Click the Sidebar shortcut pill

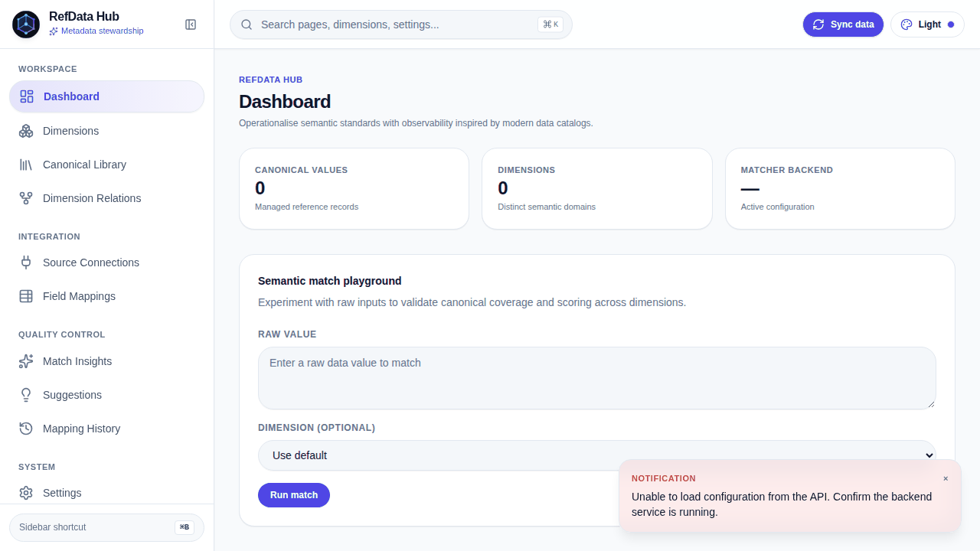click(x=107, y=527)
